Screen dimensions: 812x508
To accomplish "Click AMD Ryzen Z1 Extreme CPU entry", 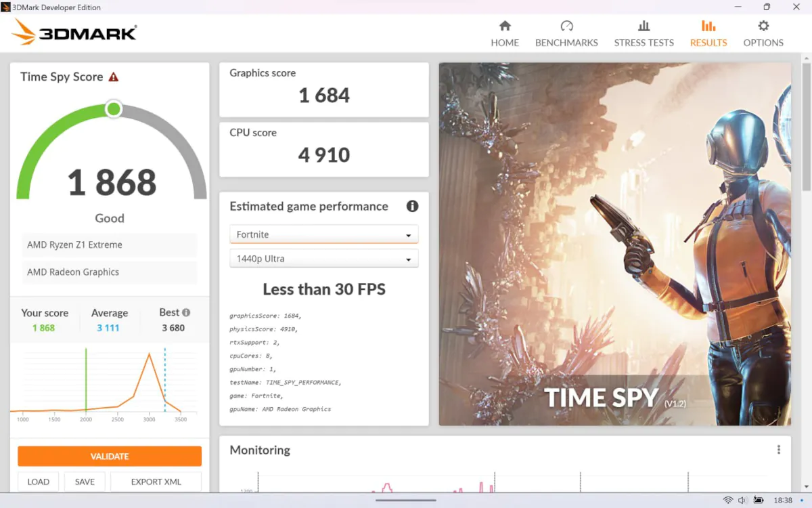I will click(110, 245).
